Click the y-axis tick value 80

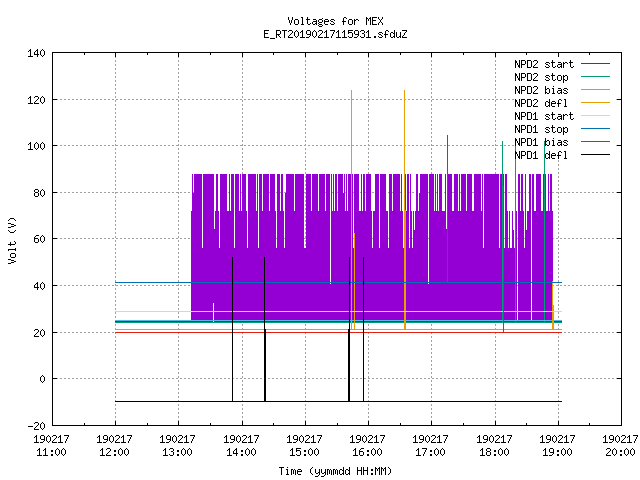pyautogui.click(x=39, y=193)
